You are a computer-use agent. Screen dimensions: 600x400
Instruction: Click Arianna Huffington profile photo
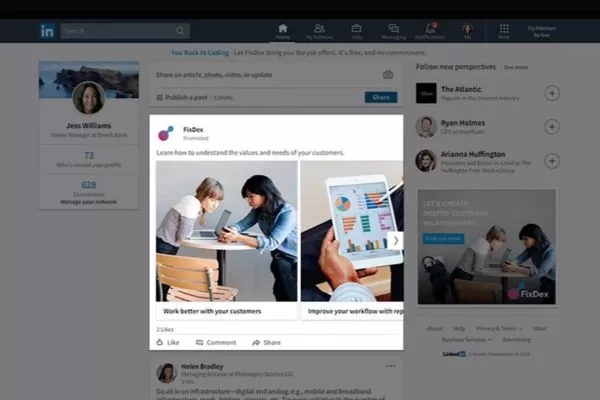(426, 161)
